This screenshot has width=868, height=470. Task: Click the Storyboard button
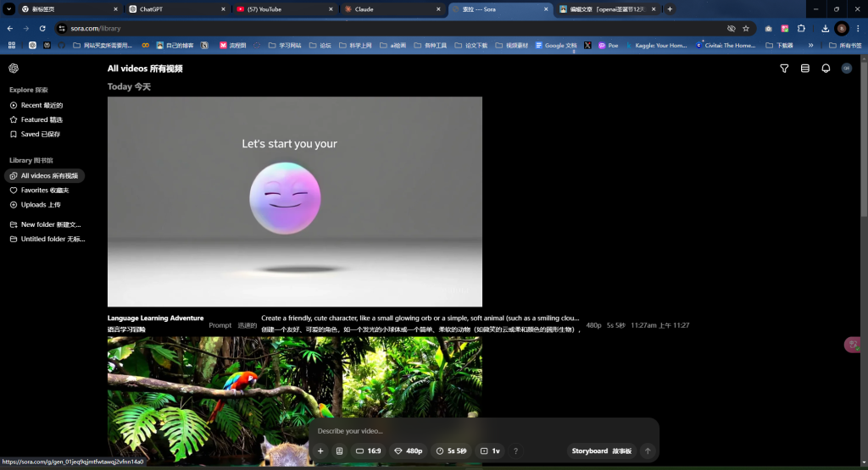pyautogui.click(x=601, y=451)
